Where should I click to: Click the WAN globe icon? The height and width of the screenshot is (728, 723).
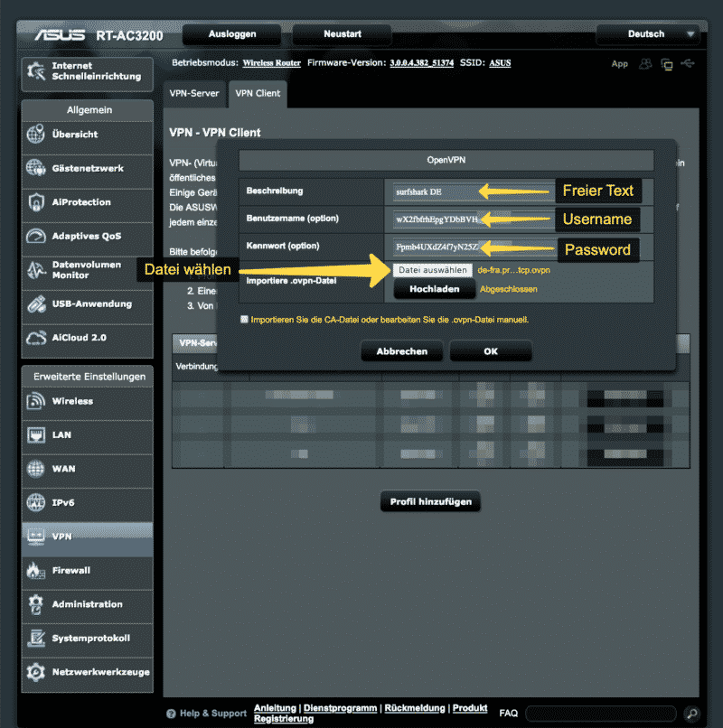36,469
